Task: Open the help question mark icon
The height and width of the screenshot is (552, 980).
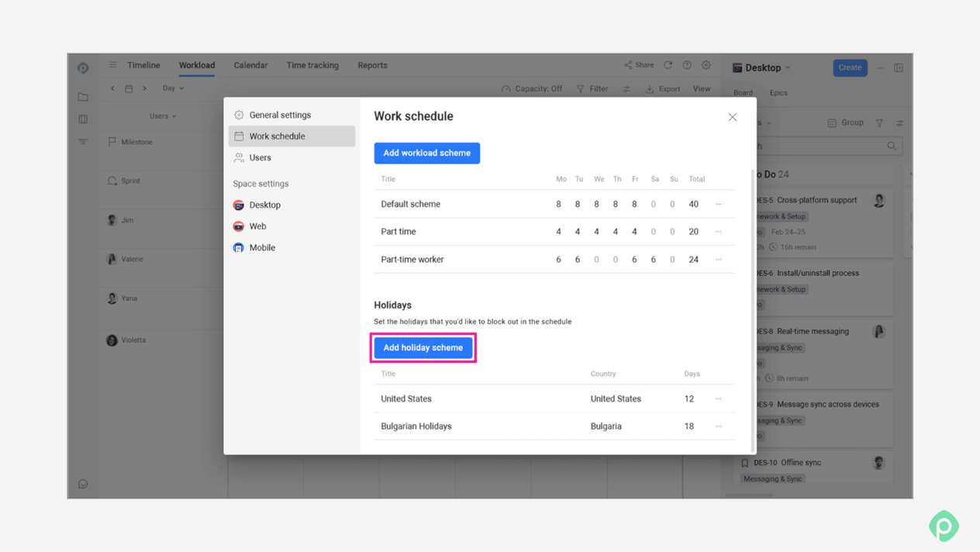Action: click(687, 65)
